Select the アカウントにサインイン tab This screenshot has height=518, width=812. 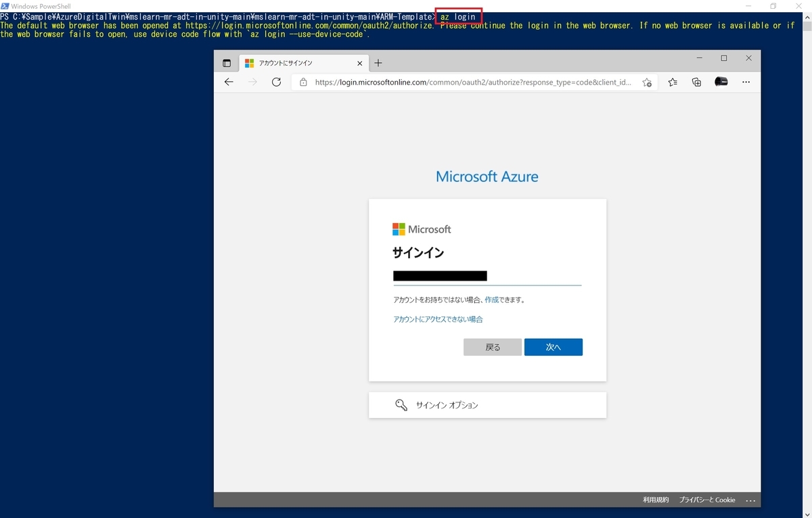[303, 63]
